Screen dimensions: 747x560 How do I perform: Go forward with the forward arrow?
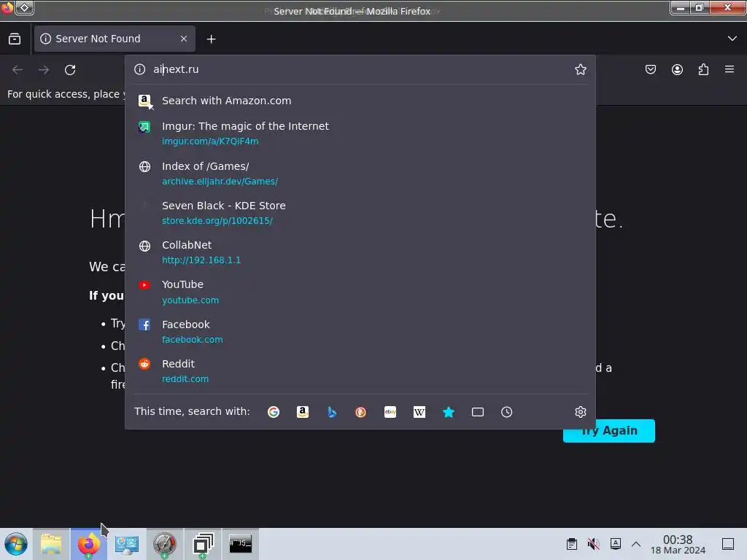click(x=44, y=70)
